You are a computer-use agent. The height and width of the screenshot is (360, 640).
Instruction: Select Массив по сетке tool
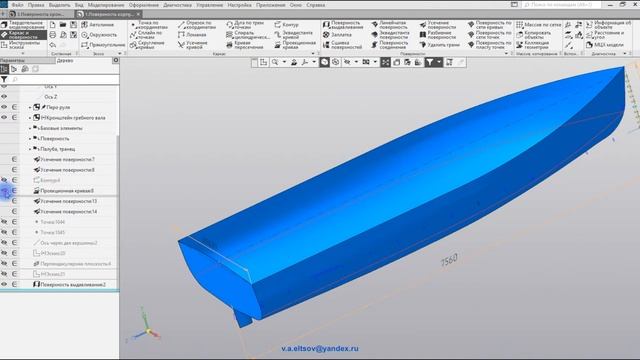click(x=538, y=24)
